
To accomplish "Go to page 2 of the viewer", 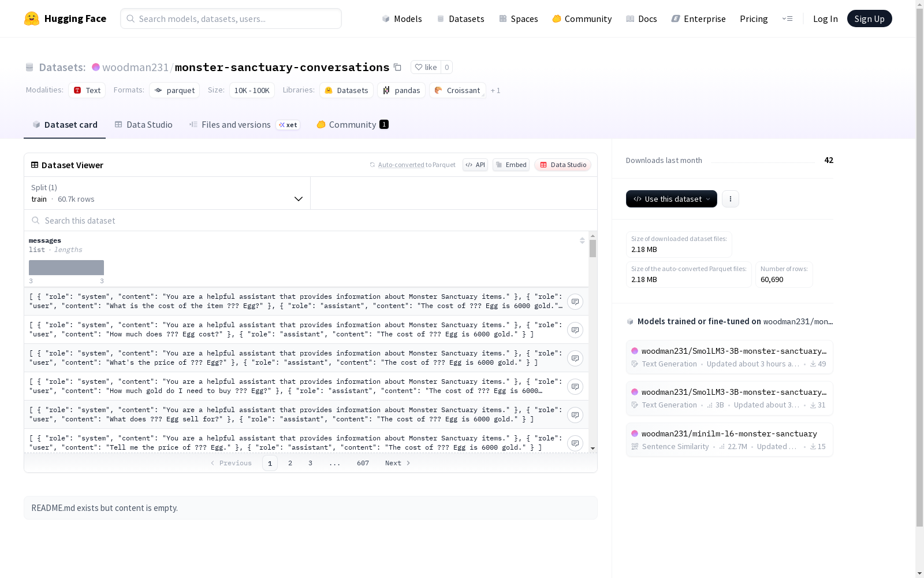I will tap(290, 463).
